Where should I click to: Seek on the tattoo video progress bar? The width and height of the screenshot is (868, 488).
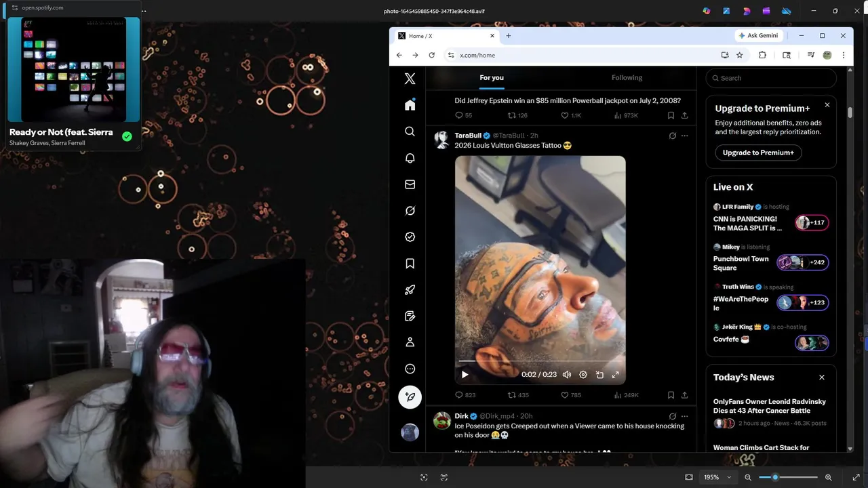click(540, 361)
